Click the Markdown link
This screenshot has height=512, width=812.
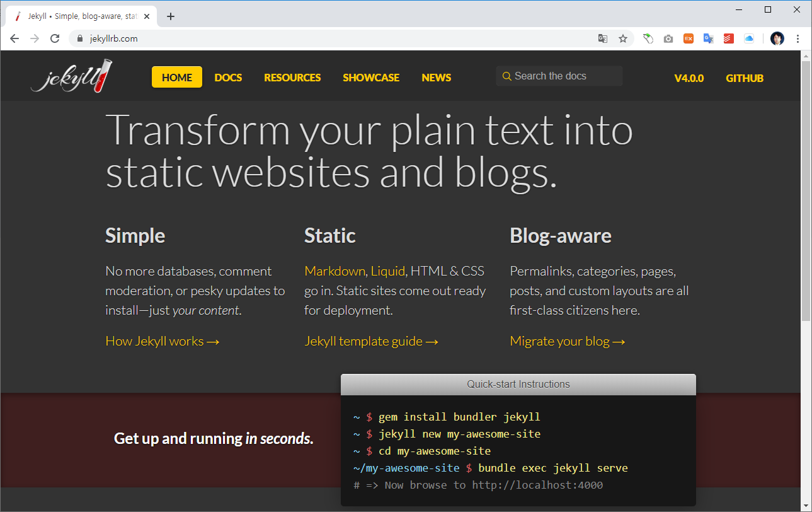tap(335, 271)
